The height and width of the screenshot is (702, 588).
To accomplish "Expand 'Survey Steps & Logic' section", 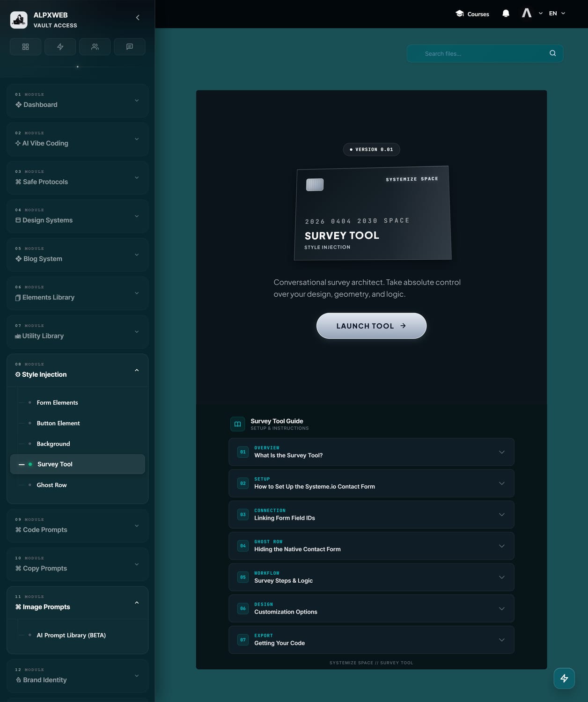I will tap(371, 578).
